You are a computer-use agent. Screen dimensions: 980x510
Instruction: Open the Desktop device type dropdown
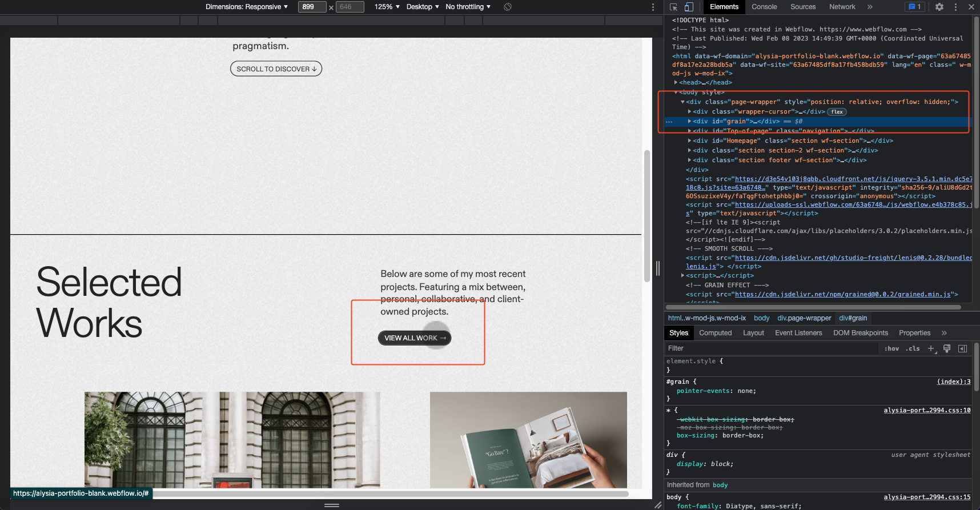click(423, 7)
